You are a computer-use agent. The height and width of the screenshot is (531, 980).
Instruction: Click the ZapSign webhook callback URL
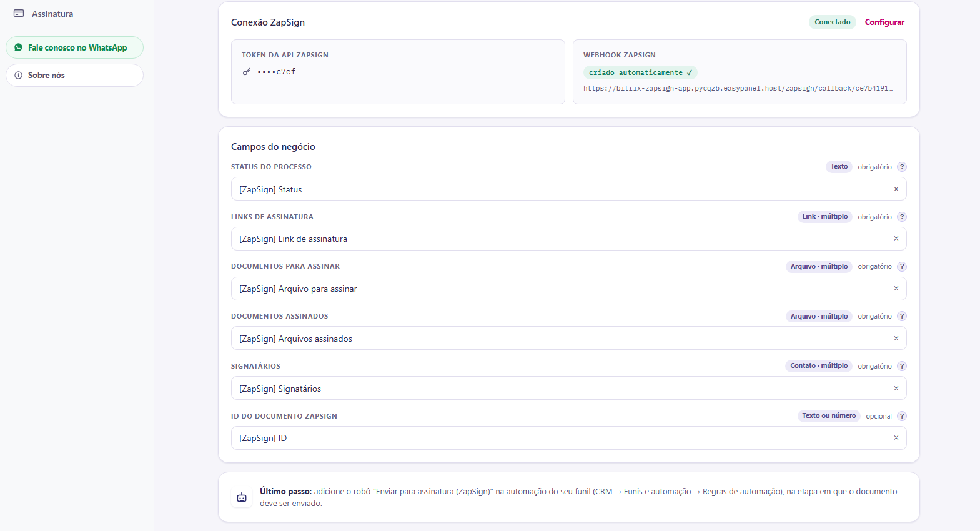click(x=738, y=89)
